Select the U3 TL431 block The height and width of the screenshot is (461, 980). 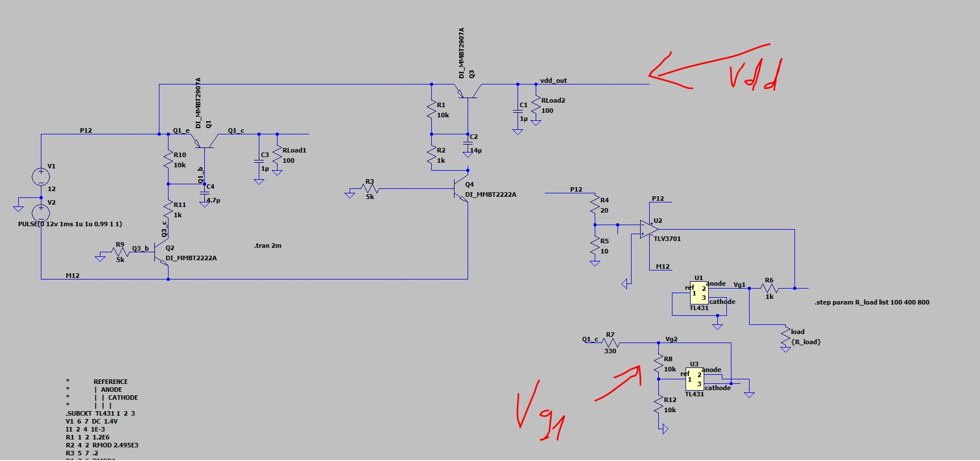pyautogui.click(x=695, y=379)
